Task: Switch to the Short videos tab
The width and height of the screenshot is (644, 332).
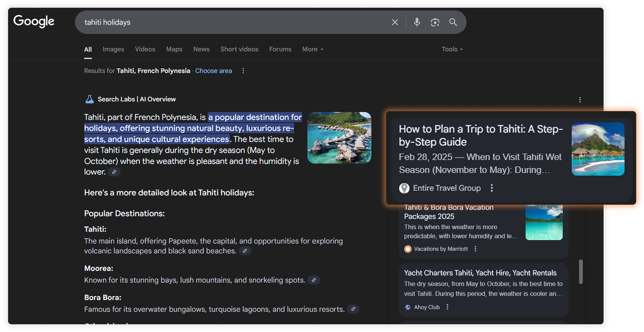Action: (x=239, y=49)
